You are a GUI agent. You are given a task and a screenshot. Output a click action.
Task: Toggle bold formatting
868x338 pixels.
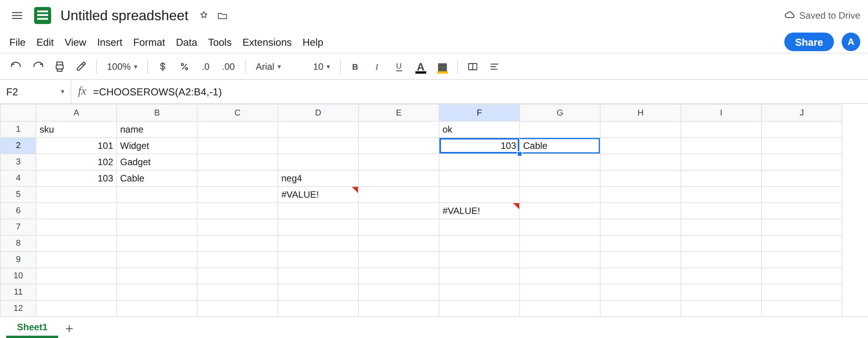[355, 67]
